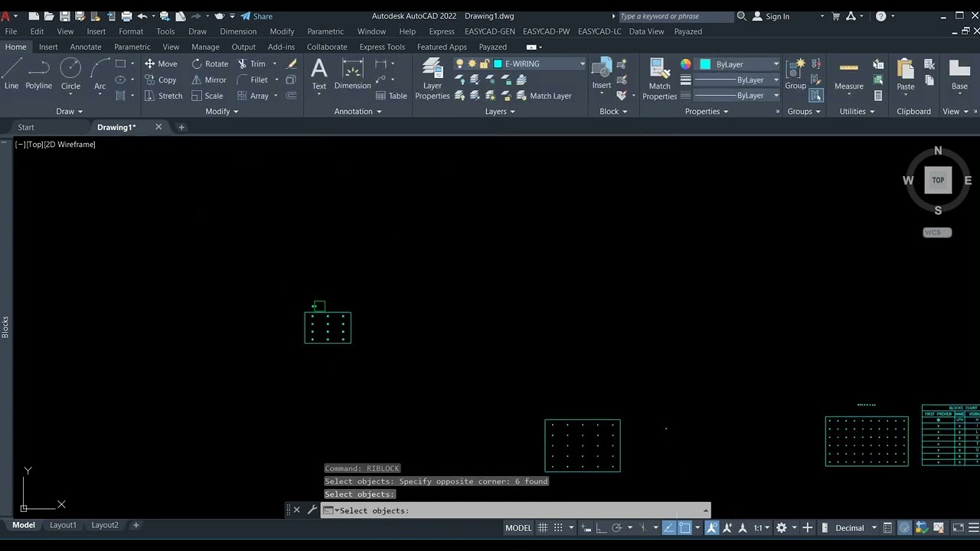The width and height of the screenshot is (980, 551).
Task: Activate the Scale command
Action: [207, 96]
